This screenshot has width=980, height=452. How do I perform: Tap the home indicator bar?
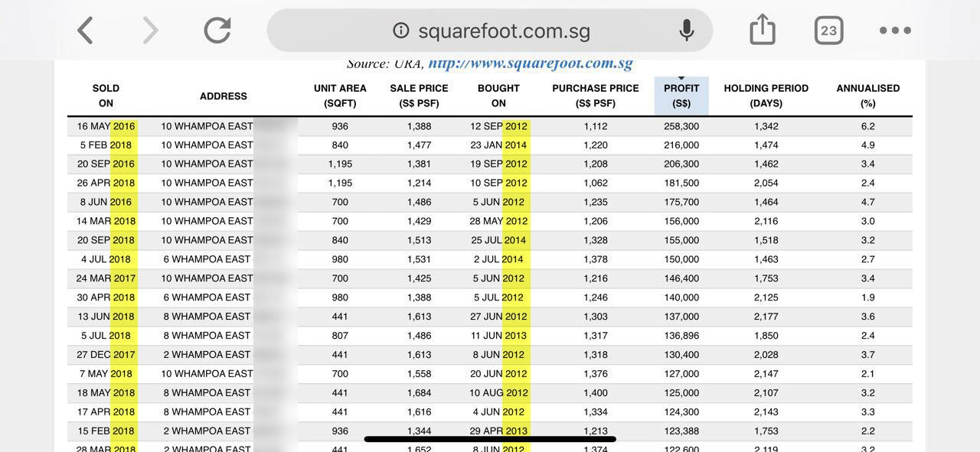tap(490, 439)
